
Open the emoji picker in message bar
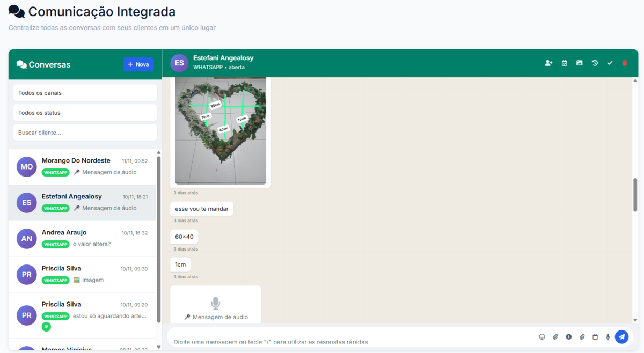[542, 337]
